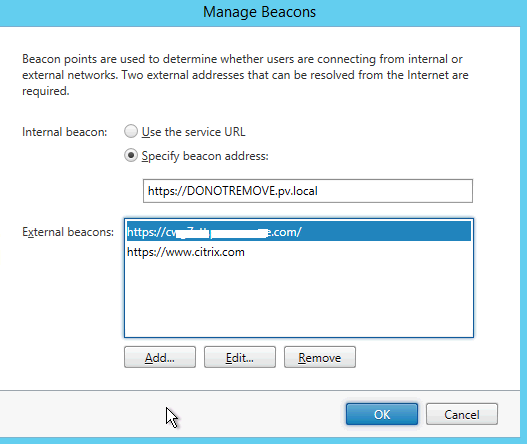This screenshot has height=444, width=527.
Task: Cancel the Manage Beacons dialog
Action: (462, 414)
